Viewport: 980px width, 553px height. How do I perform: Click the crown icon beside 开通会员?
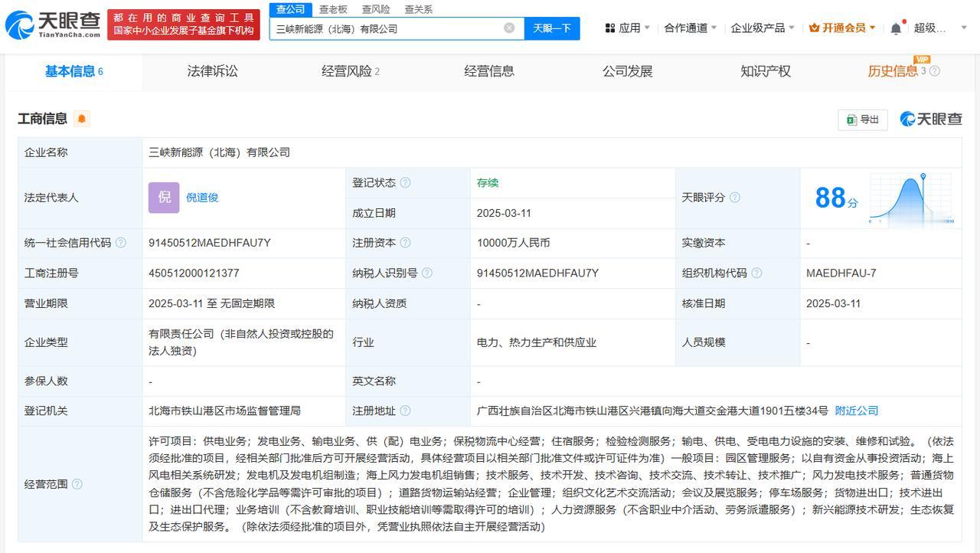[814, 28]
